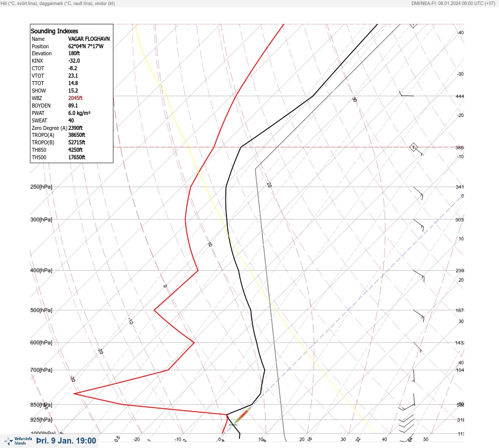Click the wind barb at 400 hPa
The image size is (499, 448).
click(x=419, y=276)
